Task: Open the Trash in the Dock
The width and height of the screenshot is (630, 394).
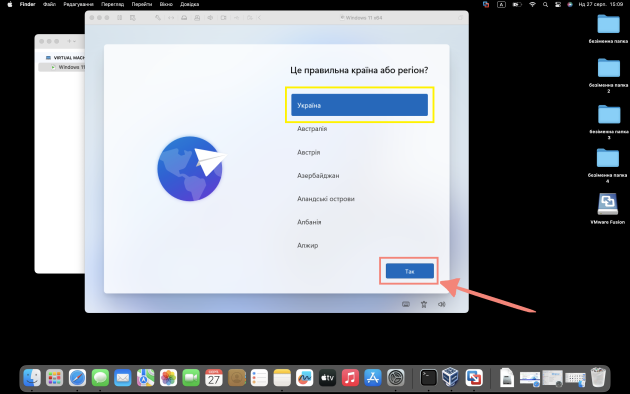Action: coord(598,378)
